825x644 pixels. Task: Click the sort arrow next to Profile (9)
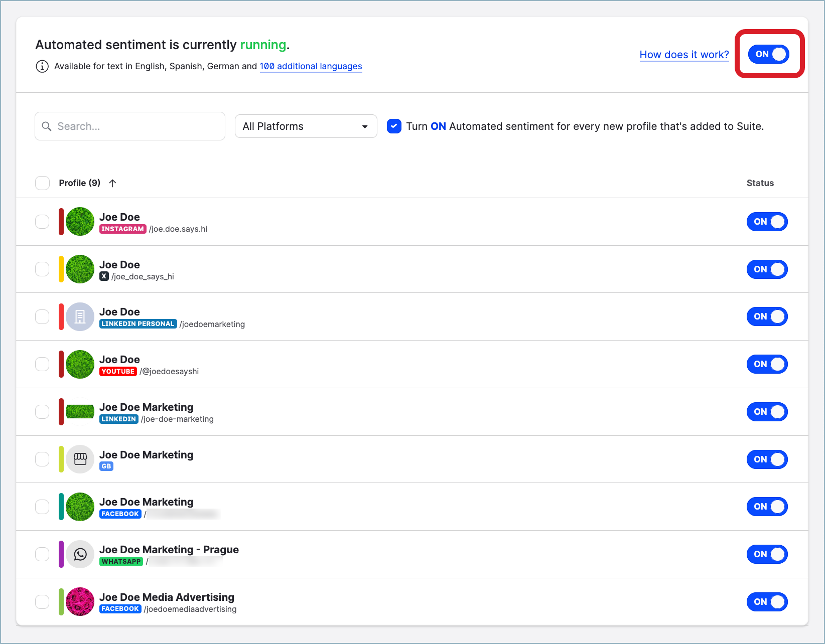(x=112, y=183)
